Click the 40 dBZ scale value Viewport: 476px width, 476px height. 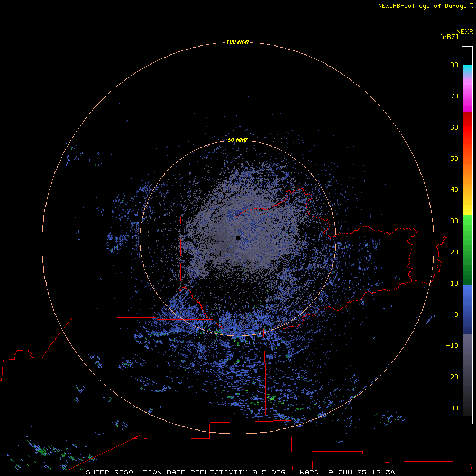[454, 190]
